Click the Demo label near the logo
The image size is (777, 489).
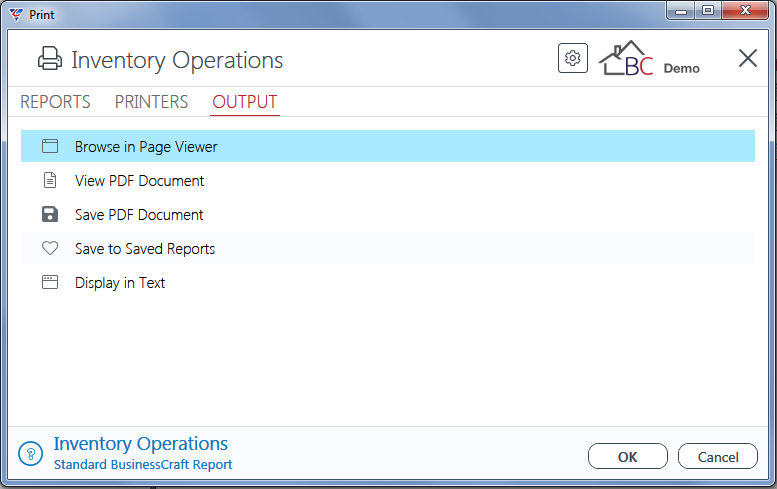[681, 68]
